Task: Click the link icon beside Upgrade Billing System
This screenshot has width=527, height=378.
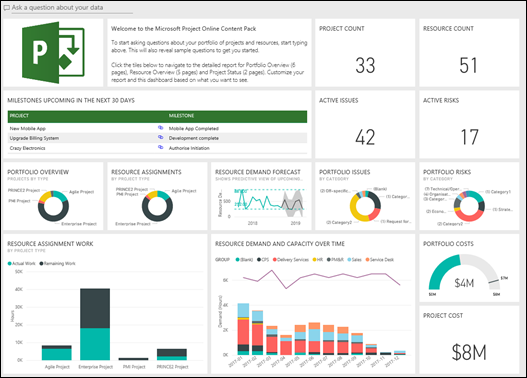Action: [161, 137]
